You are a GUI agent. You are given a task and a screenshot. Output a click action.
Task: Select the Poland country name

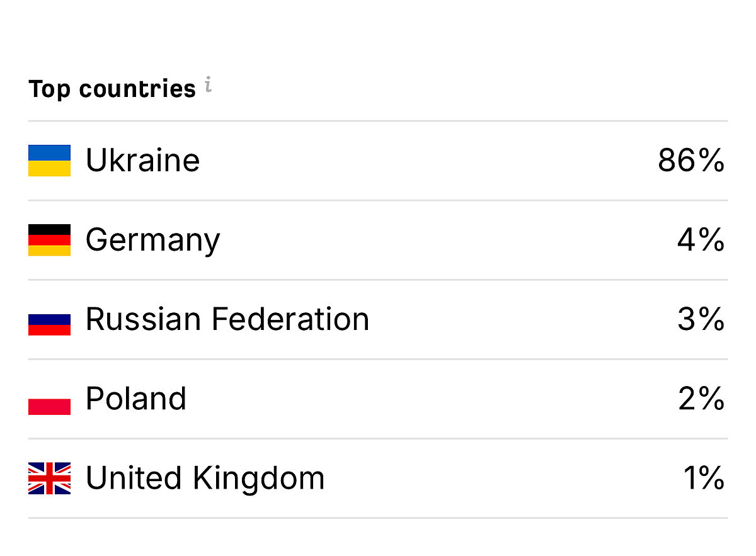(x=135, y=399)
